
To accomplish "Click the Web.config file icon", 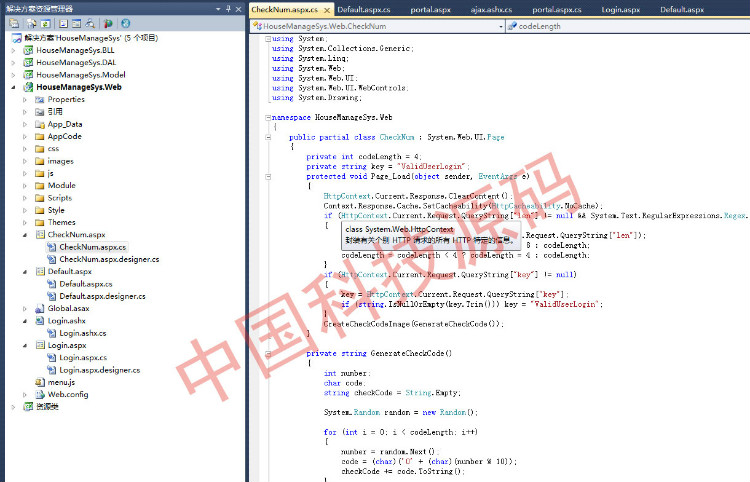I will pos(39,395).
